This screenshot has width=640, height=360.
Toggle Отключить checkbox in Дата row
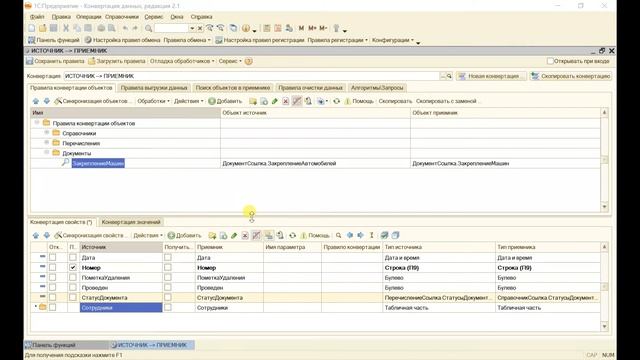click(53, 258)
